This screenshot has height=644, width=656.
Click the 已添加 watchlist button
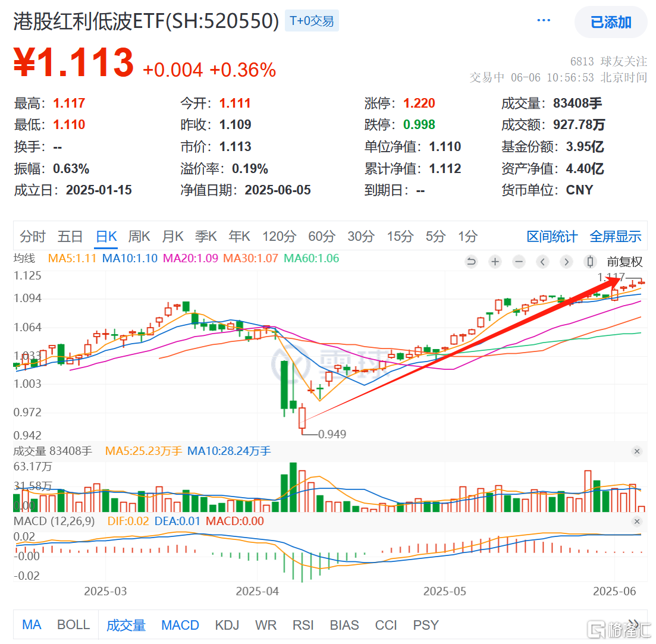611,22
